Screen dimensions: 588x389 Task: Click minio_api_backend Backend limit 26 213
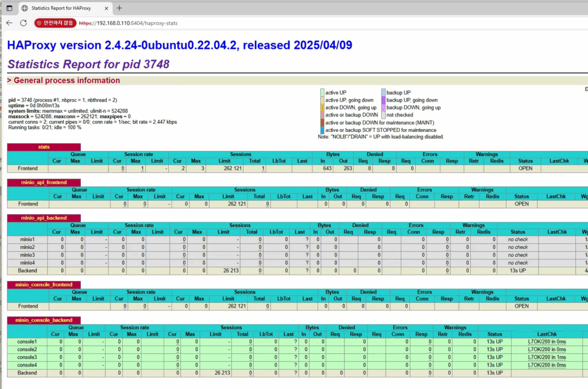coord(231,271)
